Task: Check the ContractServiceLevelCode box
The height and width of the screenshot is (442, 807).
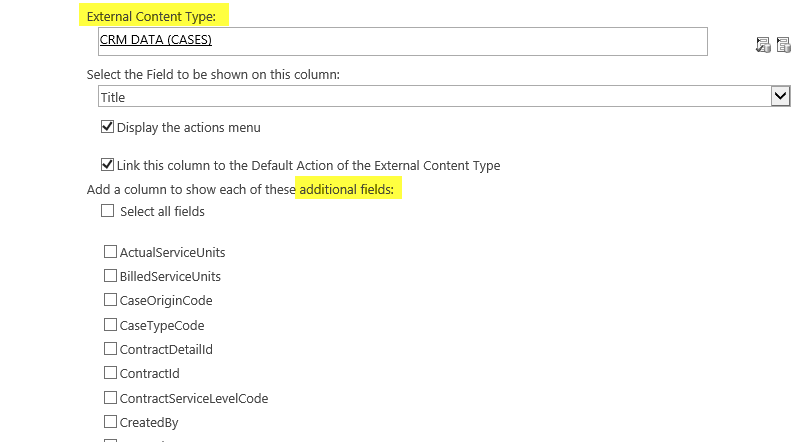Action: click(x=110, y=398)
